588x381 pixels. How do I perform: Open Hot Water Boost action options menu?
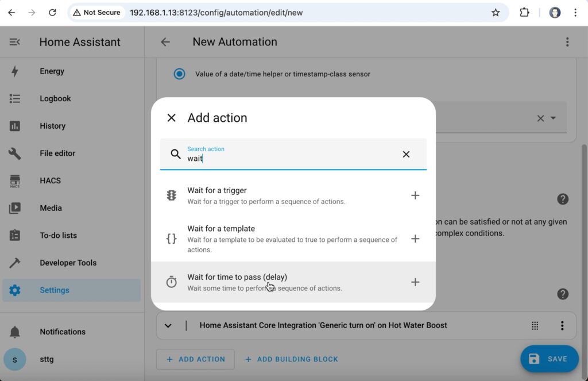[x=562, y=325]
